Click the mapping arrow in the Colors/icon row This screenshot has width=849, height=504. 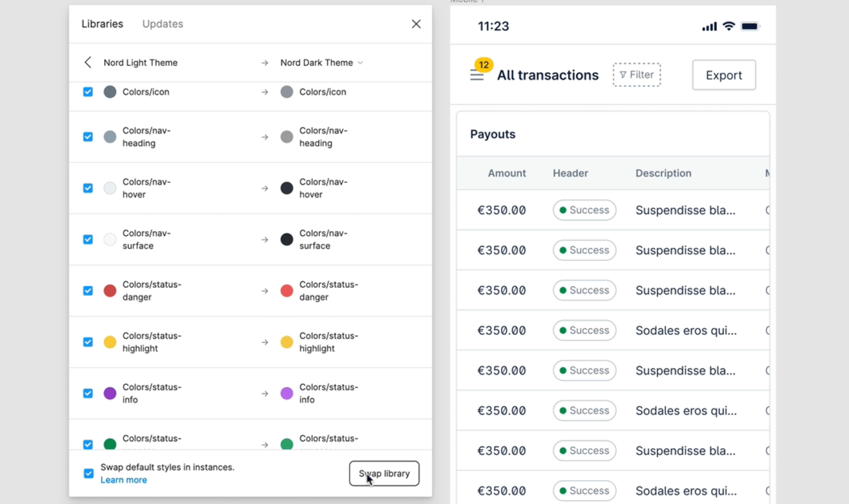point(265,92)
